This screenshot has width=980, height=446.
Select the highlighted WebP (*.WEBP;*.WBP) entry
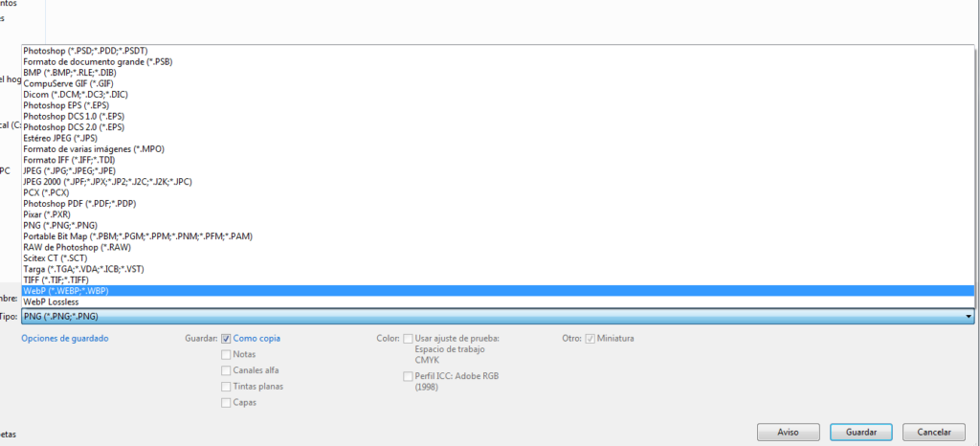(498, 291)
